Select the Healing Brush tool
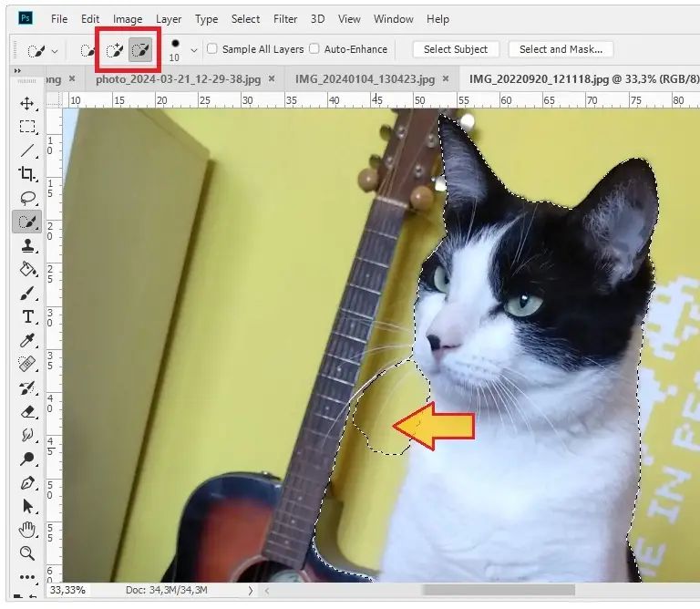 27,364
